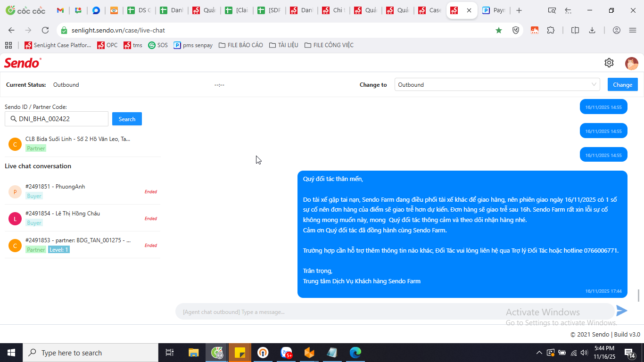Screen dimensions: 644x362
Task: Open the apps grid in bookmarks bar
Action: [8, 45]
